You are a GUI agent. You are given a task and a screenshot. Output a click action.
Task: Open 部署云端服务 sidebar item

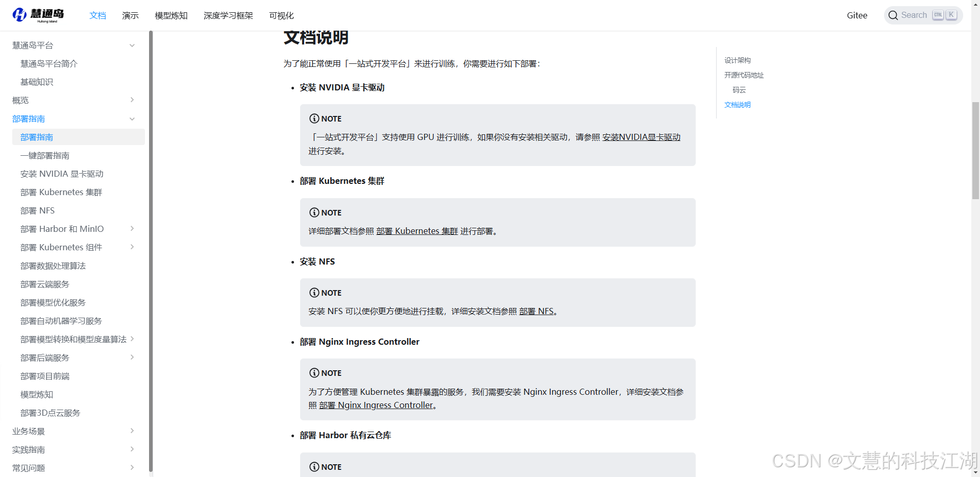pyautogui.click(x=45, y=284)
